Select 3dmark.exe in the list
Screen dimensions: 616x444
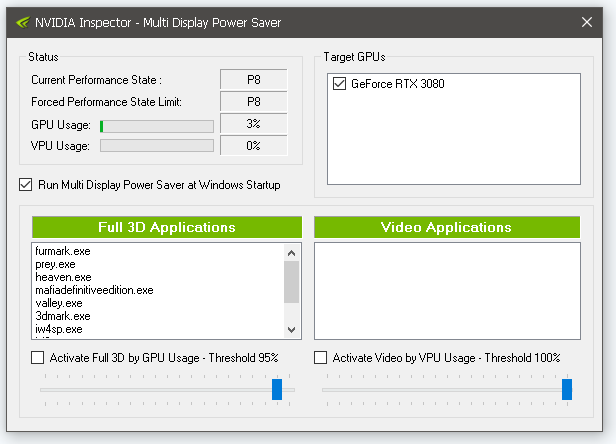tap(63, 316)
